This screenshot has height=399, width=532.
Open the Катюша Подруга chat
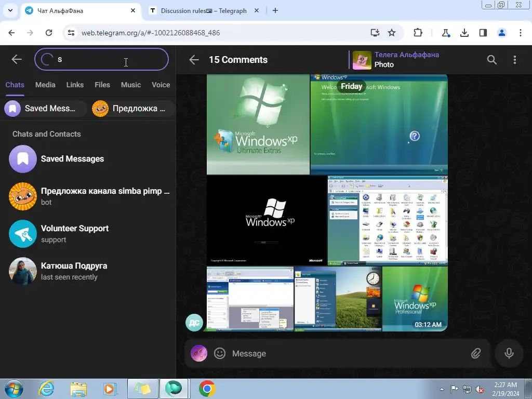(x=88, y=271)
